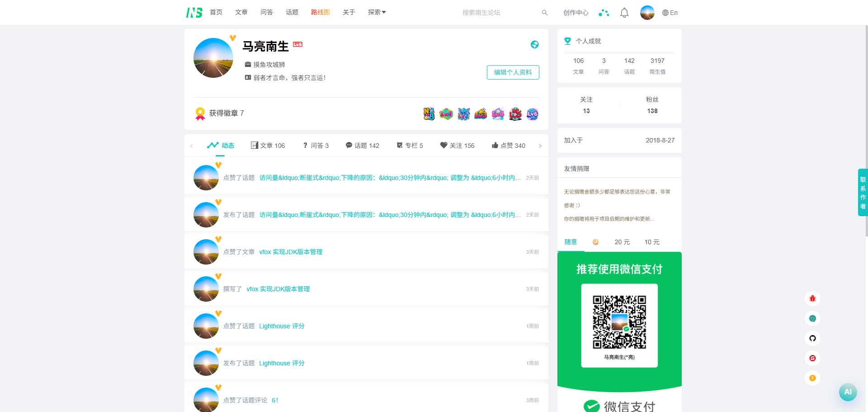The height and width of the screenshot is (412, 868).
Task: Click the teal smiley chat icon
Action: point(812,318)
